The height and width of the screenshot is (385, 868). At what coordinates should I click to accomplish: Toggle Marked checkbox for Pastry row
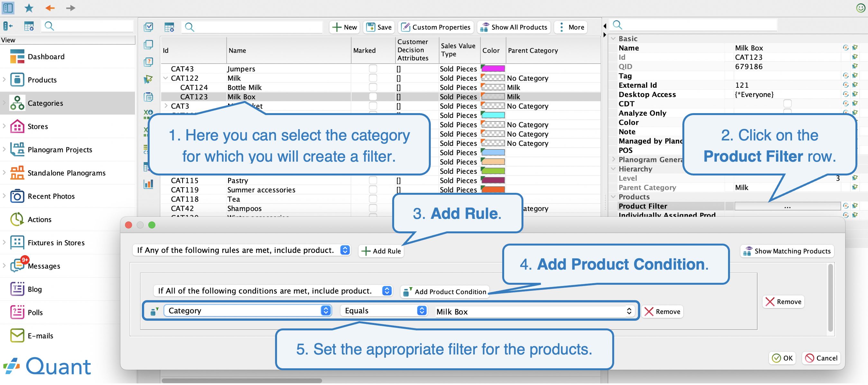coord(373,180)
